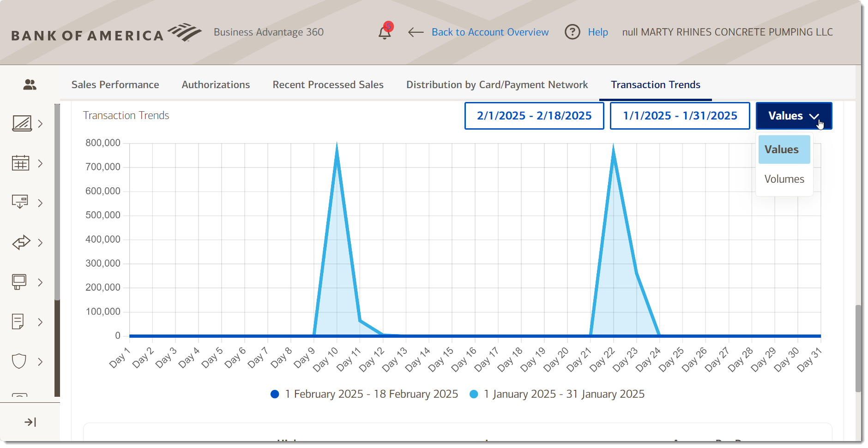Image resolution: width=868 pixels, height=448 pixels.
Task: Open the Recent Processed Sales tab
Action: (x=328, y=84)
